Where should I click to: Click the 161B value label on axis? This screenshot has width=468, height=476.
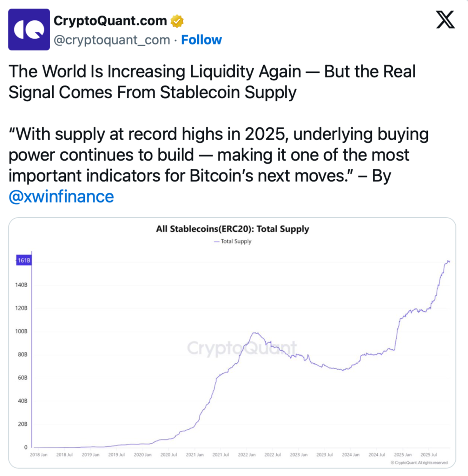24,261
